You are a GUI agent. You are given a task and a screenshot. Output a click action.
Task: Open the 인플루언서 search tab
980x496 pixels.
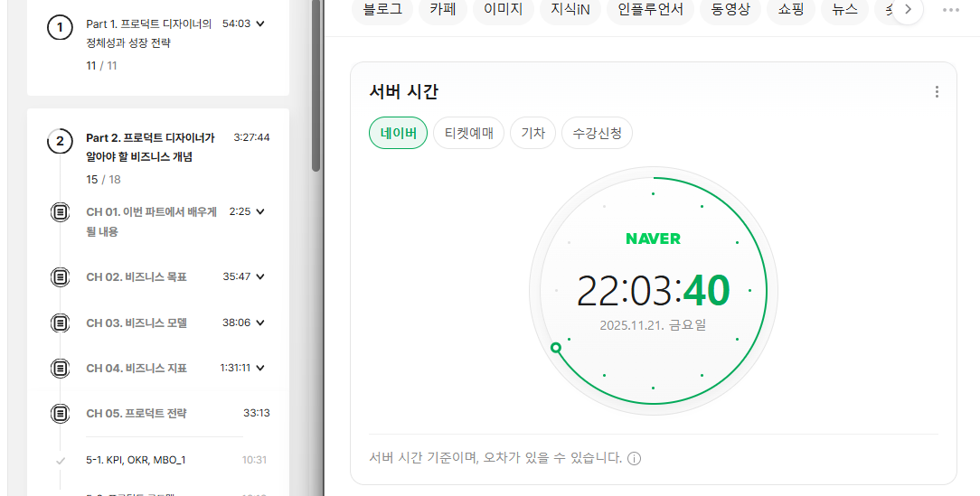coord(650,9)
